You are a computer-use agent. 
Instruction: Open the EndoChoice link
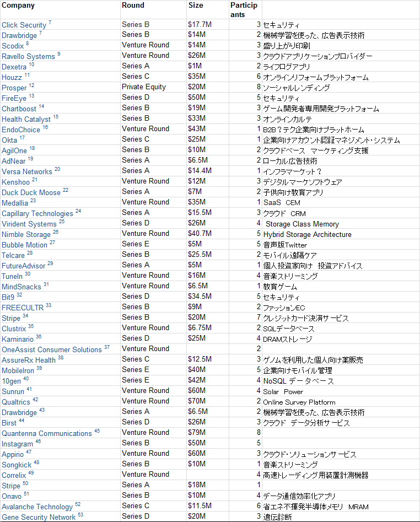[x=21, y=130]
